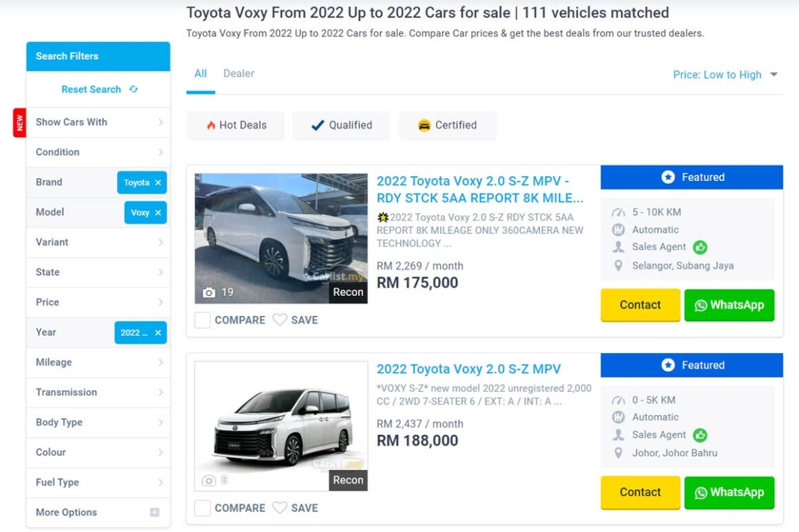Tick COMPARE on the second Voxy listing
799x532 pixels.
(x=202, y=508)
